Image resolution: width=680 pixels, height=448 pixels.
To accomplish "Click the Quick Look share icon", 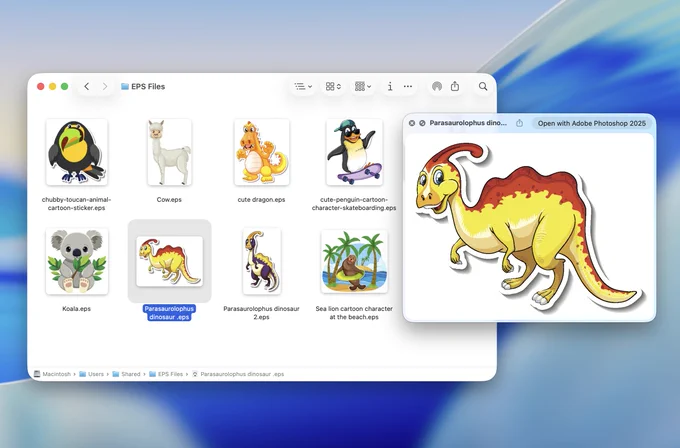I will (x=520, y=123).
